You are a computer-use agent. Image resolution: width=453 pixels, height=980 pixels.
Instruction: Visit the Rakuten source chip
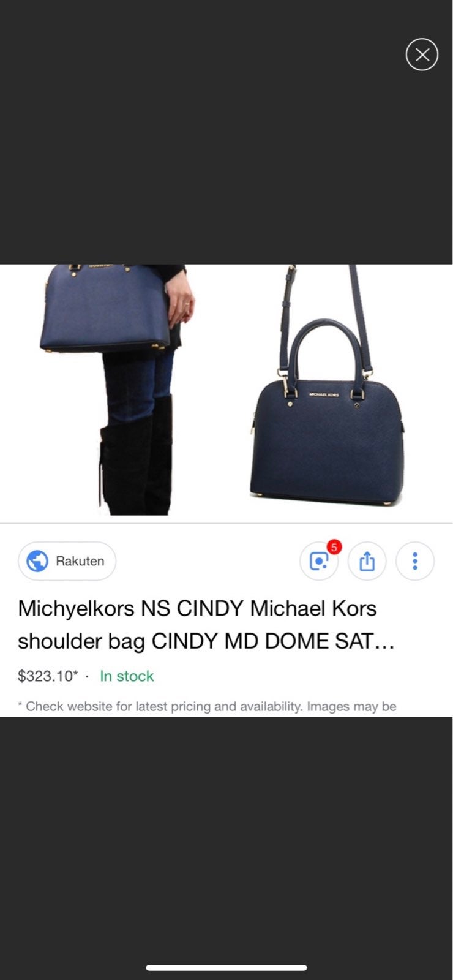click(67, 561)
